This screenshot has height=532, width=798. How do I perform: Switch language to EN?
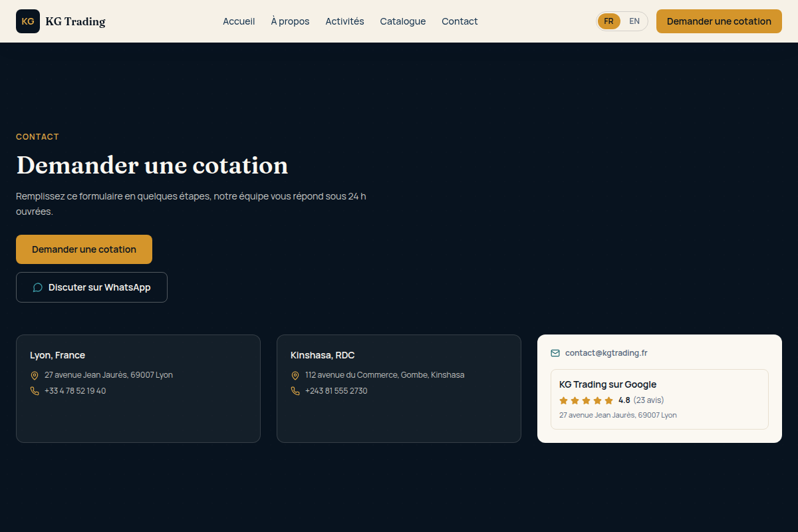634,21
